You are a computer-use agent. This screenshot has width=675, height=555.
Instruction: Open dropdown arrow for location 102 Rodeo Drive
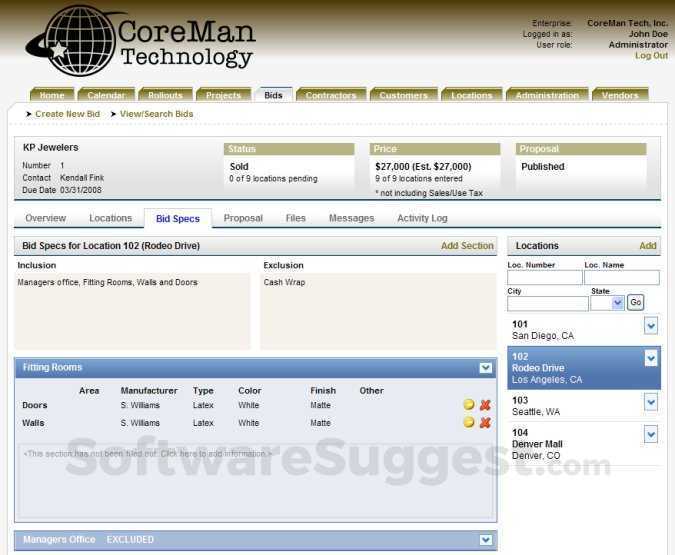651,358
